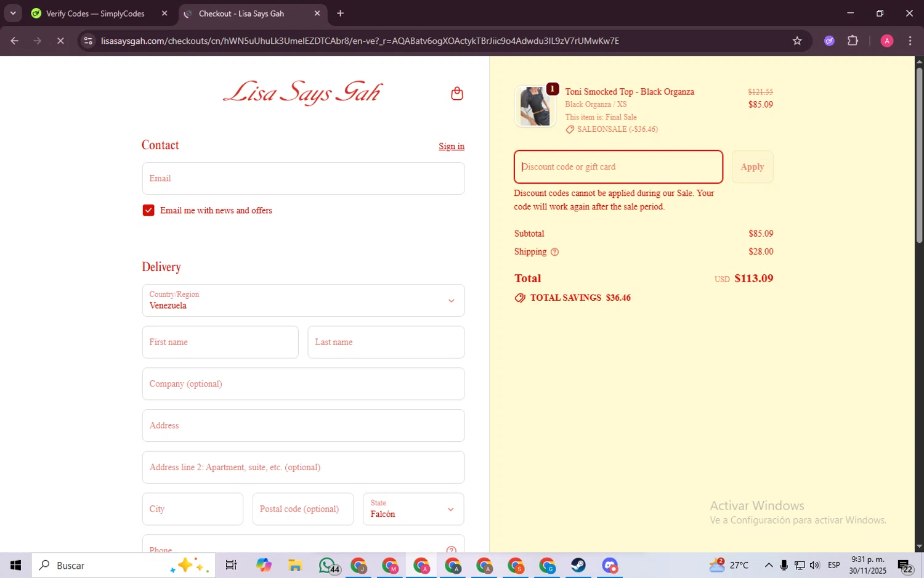
Task: Open the State dropdown showing Falcón
Action: [x=413, y=509]
